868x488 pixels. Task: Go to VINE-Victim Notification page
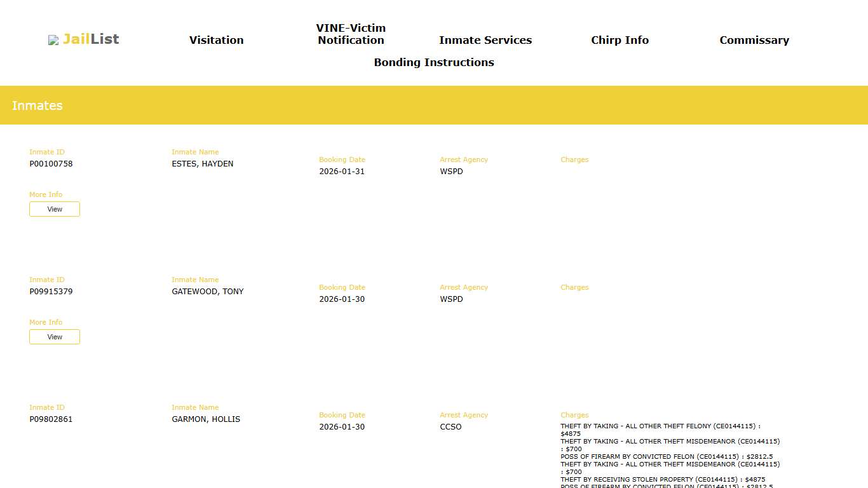click(x=351, y=34)
